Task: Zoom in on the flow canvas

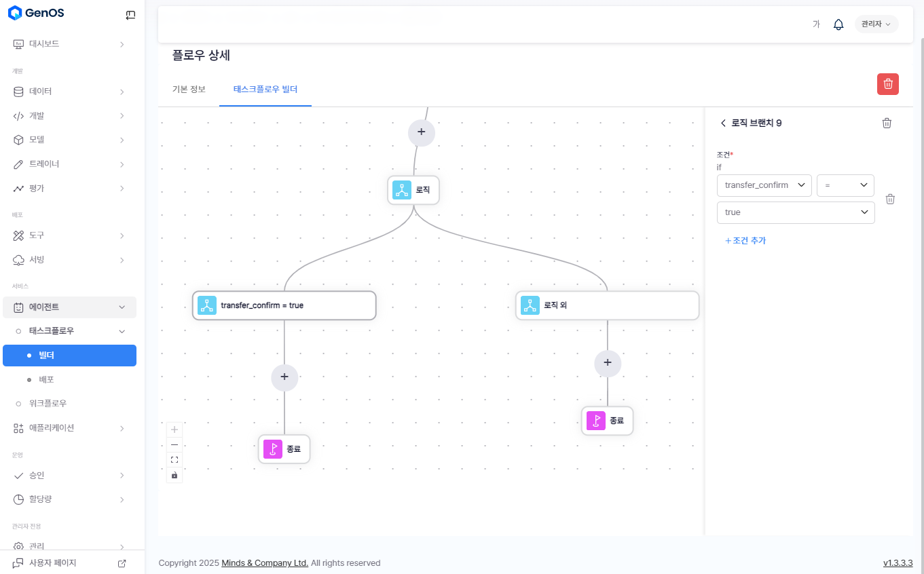Action: [174, 429]
